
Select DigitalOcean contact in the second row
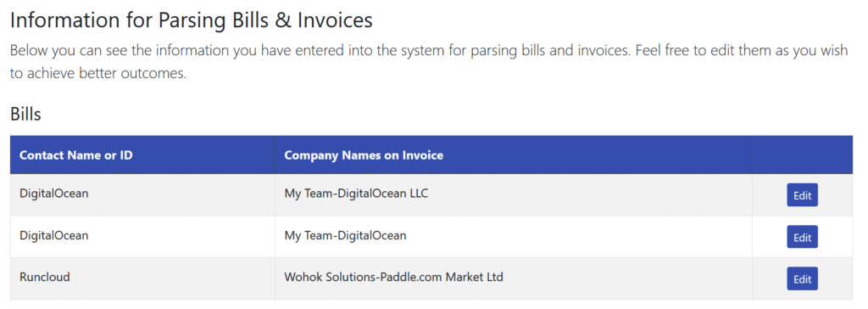click(142, 236)
